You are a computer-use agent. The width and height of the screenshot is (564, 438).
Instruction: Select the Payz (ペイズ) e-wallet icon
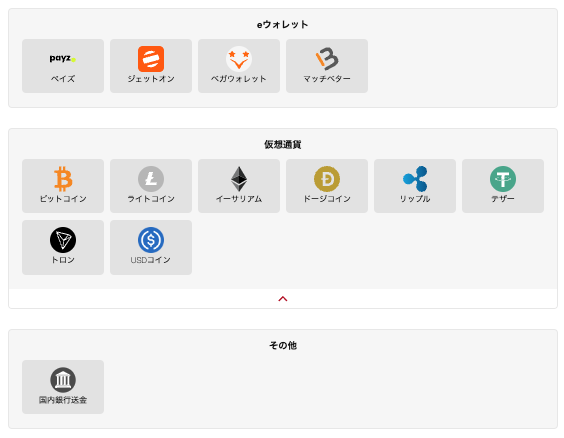point(63,58)
